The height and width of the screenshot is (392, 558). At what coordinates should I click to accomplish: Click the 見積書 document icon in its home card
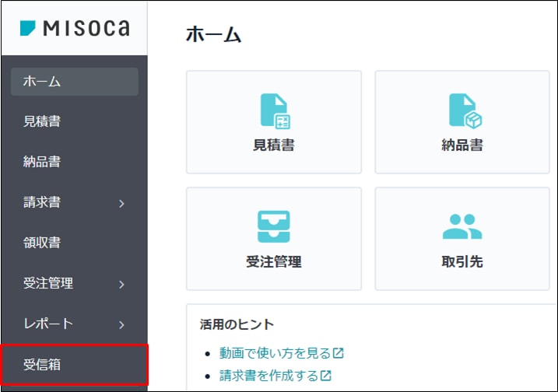pyautogui.click(x=275, y=111)
